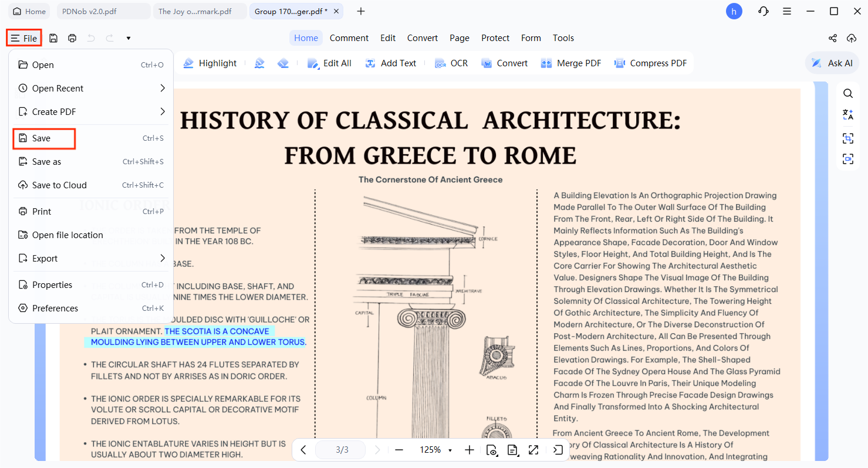Switch to the Comment tab
This screenshot has width=868, height=468.
[349, 38]
